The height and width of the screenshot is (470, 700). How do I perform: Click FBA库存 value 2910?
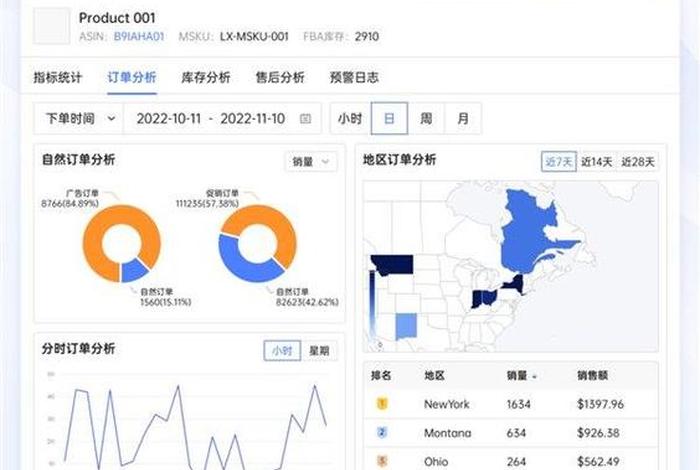point(367,37)
